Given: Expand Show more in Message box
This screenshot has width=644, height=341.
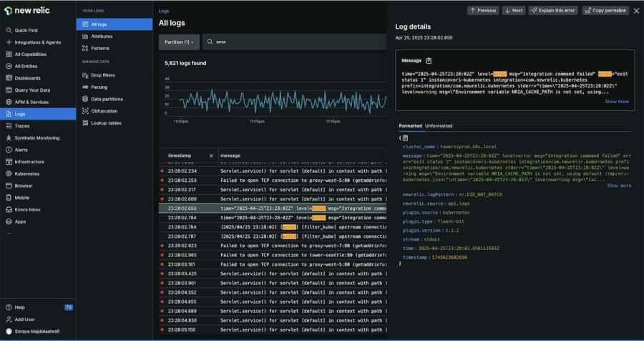Looking at the screenshot, I should [617, 102].
